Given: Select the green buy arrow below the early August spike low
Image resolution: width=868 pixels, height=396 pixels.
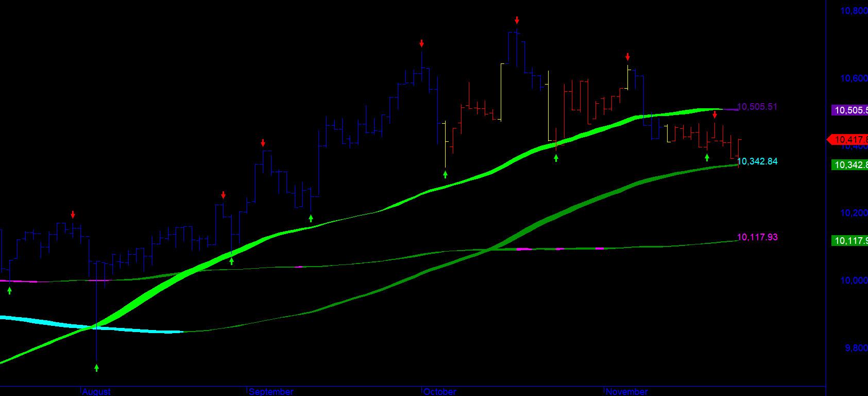Looking at the screenshot, I should pos(96,368).
